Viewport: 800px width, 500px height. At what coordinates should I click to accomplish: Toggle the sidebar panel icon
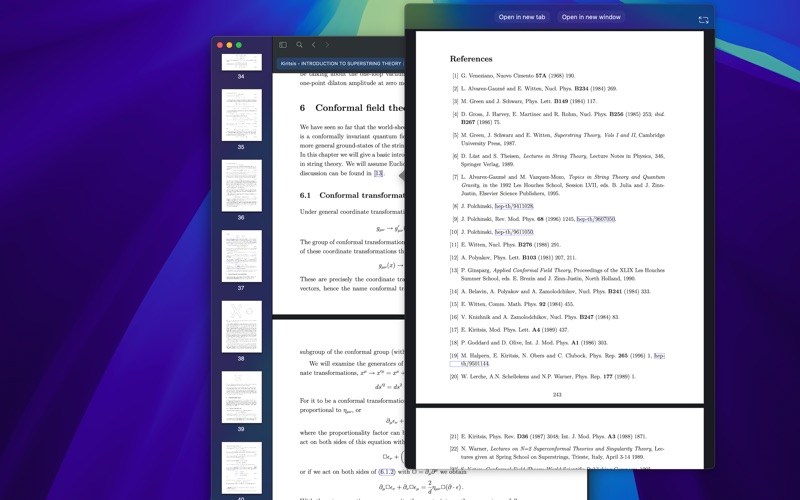click(283, 45)
